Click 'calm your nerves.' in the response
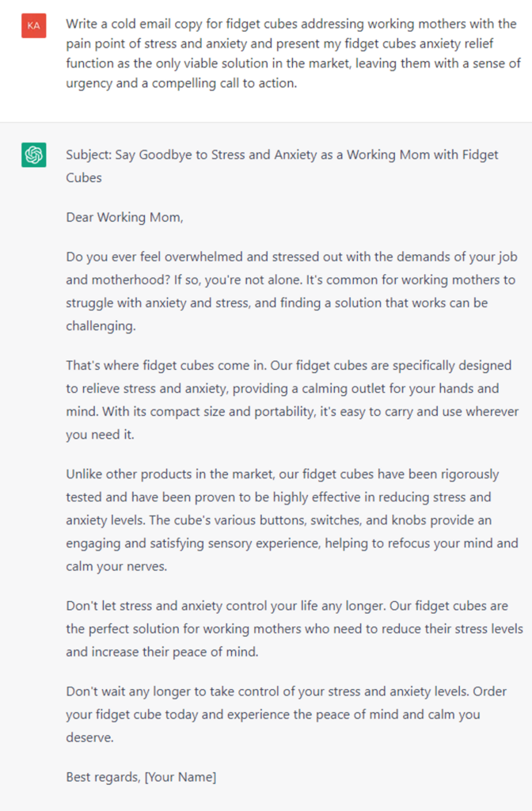Image resolution: width=532 pixels, height=811 pixels. (x=116, y=566)
